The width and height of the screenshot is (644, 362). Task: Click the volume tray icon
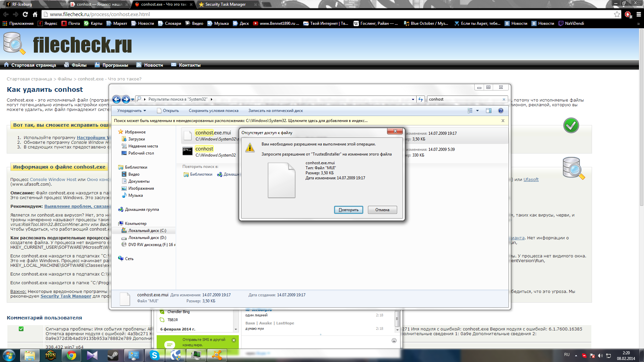[x=600, y=356]
